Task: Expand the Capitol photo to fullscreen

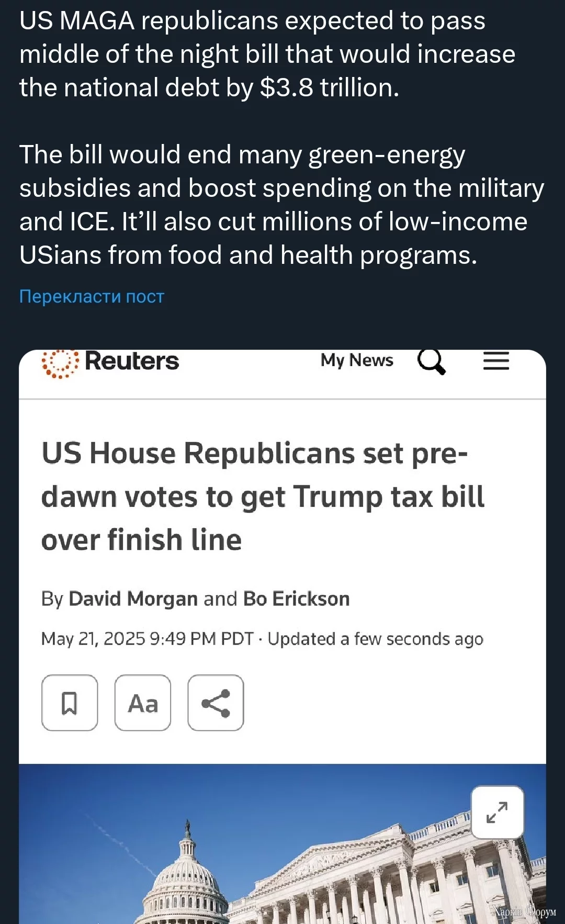Action: pos(497,812)
